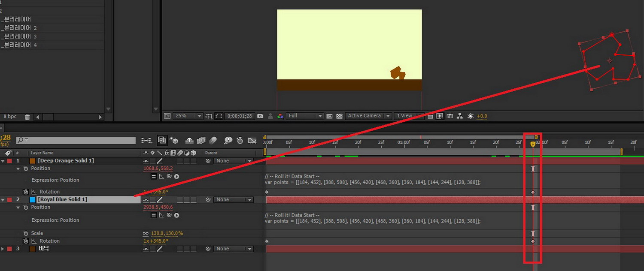644x271 pixels.
Task: Click Choose grid and guide options icon
Action: click(x=209, y=116)
